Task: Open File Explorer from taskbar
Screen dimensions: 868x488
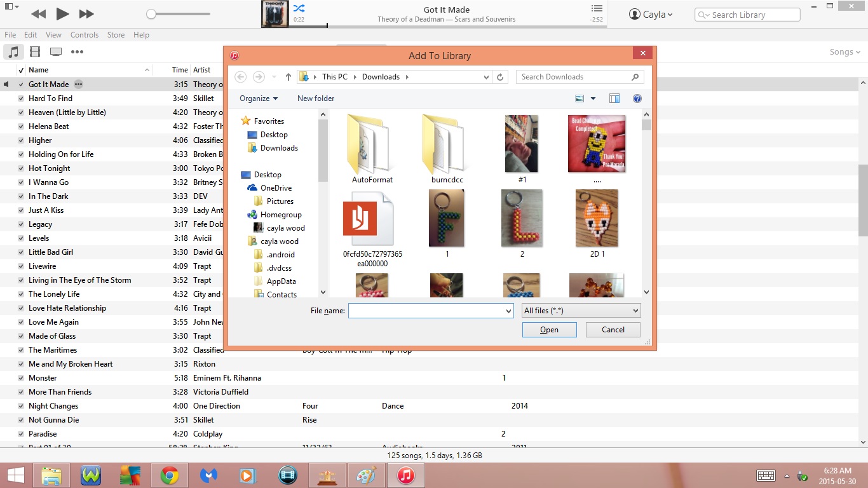Action: point(51,475)
